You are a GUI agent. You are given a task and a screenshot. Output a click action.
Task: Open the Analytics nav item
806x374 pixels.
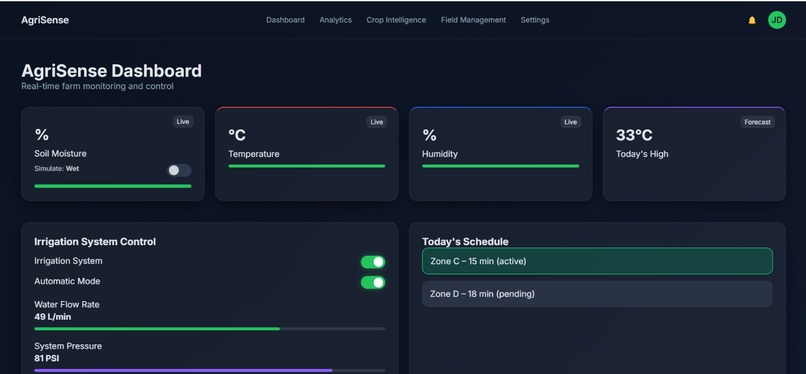tap(336, 20)
